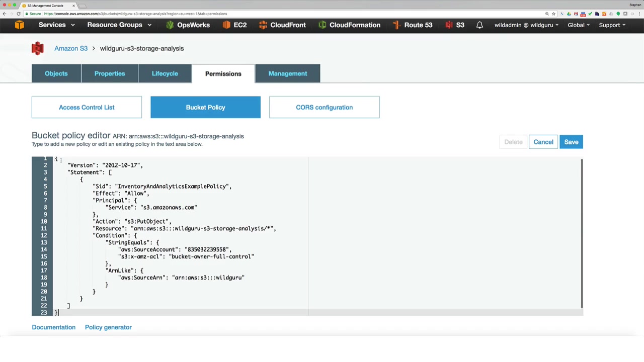Expand the Resource Groups menu

[x=119, y=25]
